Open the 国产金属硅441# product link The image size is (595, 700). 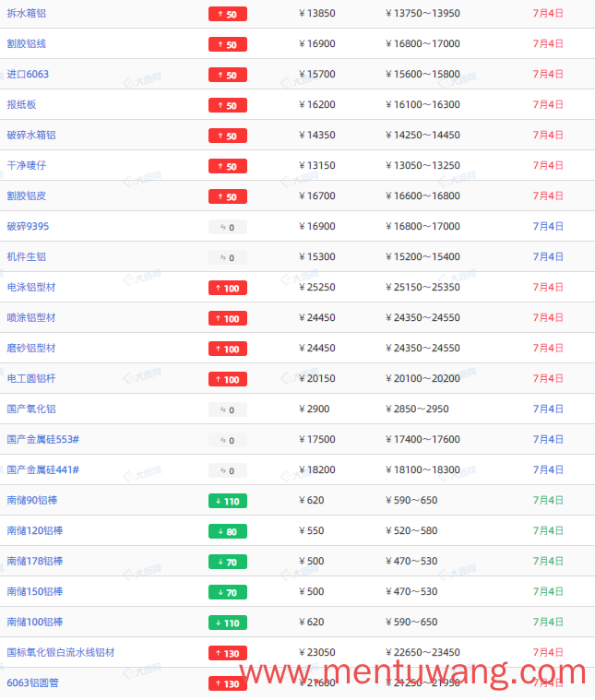tap(42, 469)
